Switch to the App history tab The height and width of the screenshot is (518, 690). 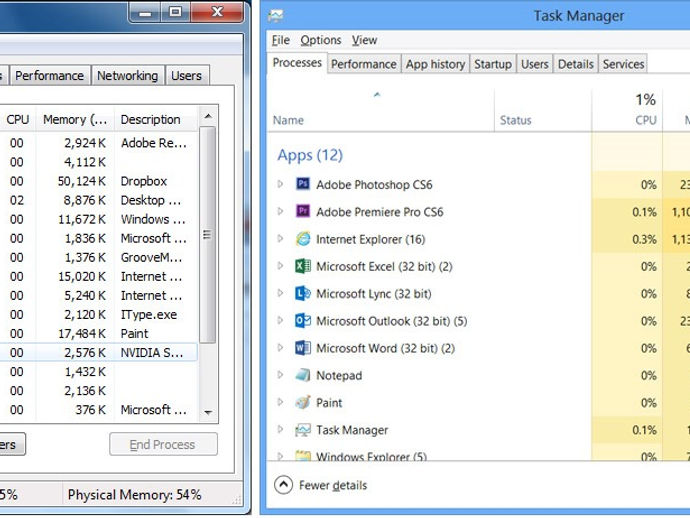coord(435,64)
